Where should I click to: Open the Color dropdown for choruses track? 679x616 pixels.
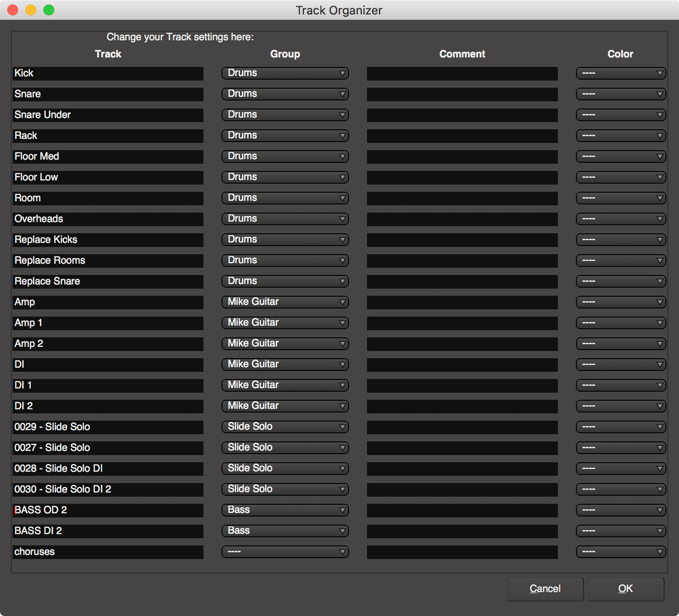pos(620,552)
